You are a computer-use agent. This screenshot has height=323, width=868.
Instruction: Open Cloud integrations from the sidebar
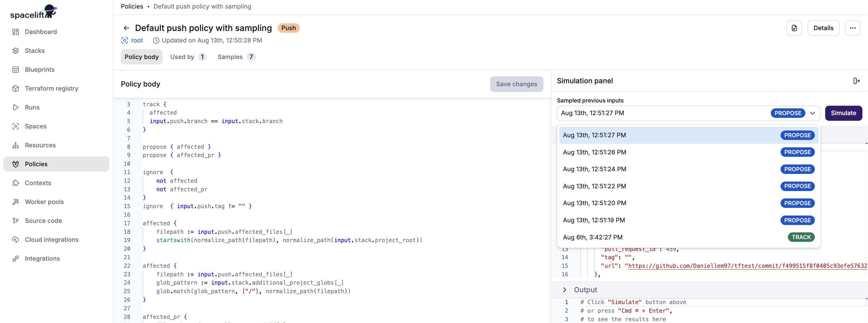(52, 239)
